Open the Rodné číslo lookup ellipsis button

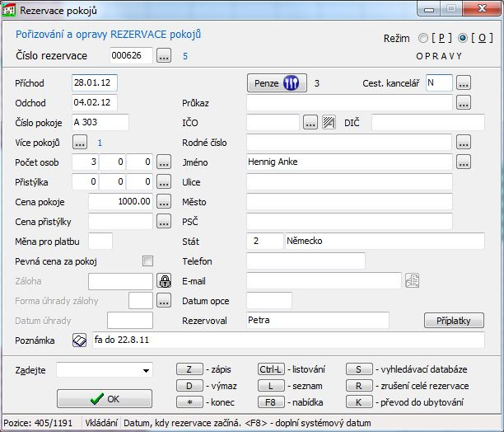point(463,142)
